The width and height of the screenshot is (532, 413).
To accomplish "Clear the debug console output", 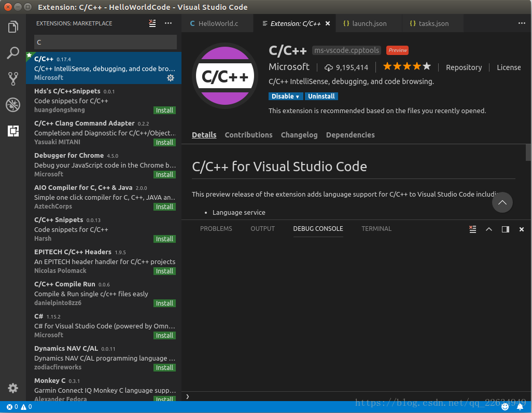I will point(472,229).
